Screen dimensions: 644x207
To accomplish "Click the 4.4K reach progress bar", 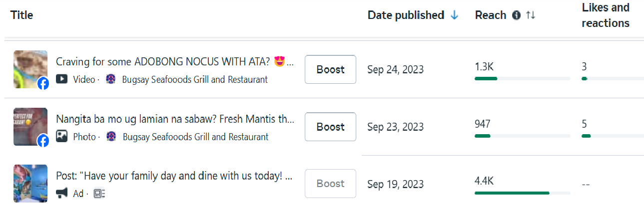I will point(512,193).
